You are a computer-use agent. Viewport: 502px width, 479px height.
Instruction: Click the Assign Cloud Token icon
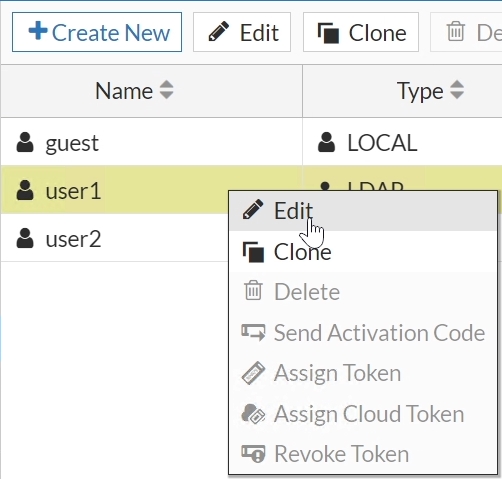(x=253, y=413)
